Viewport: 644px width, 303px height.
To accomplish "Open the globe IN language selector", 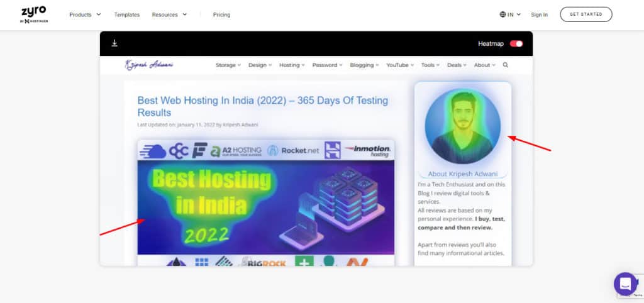I will point(510,14).
